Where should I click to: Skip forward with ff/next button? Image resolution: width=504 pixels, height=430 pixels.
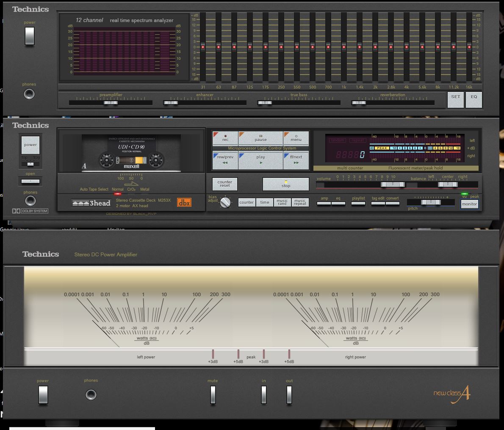pyautogui.click(x=296, y=160)
